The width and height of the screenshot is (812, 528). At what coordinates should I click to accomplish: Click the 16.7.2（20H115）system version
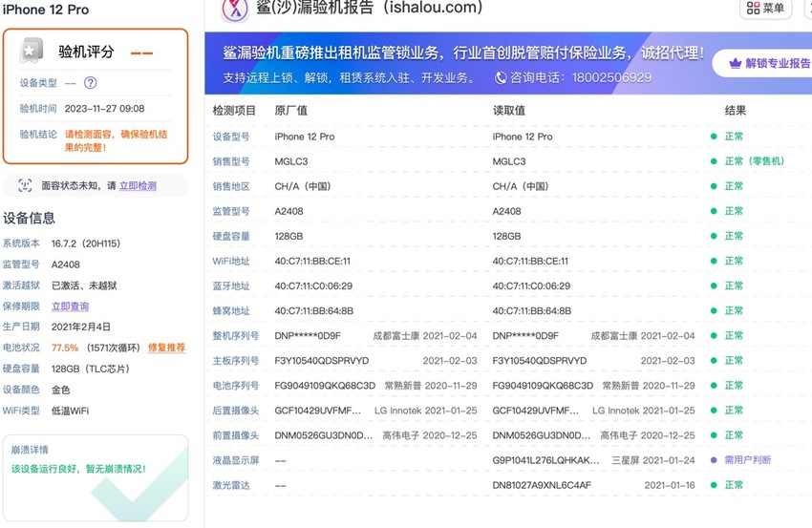pos(86,243)
